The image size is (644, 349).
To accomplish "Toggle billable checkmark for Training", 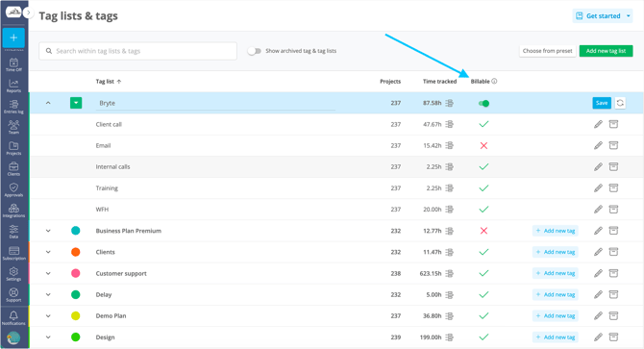I will [483, 188].
